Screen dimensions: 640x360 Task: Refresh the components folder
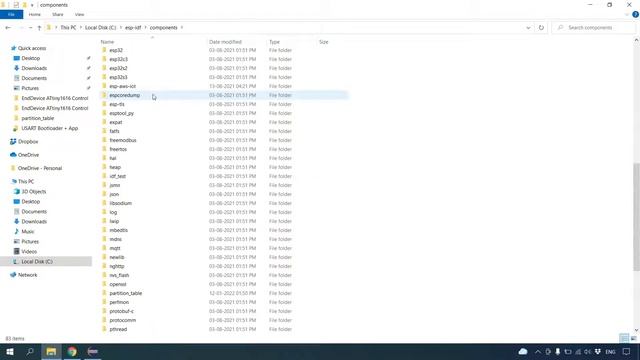click(541, 28)
